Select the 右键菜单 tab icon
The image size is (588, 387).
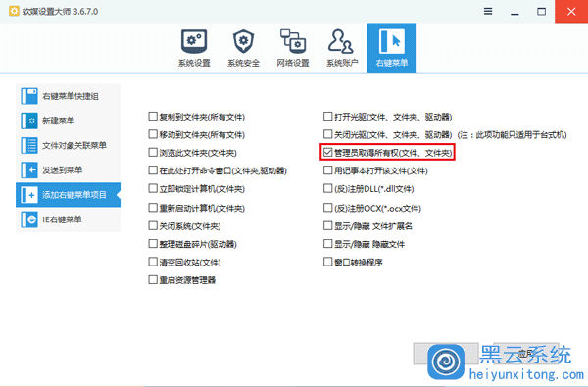[x=391, y=48]
